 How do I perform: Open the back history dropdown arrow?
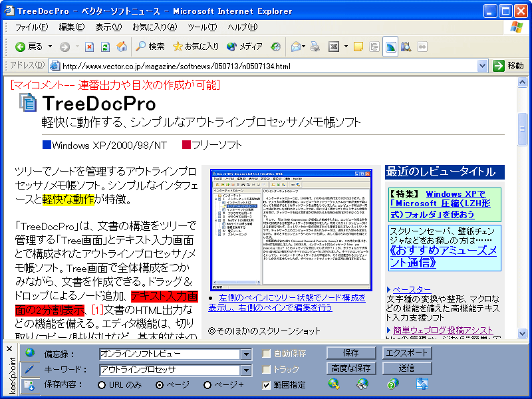click(51, 47)
